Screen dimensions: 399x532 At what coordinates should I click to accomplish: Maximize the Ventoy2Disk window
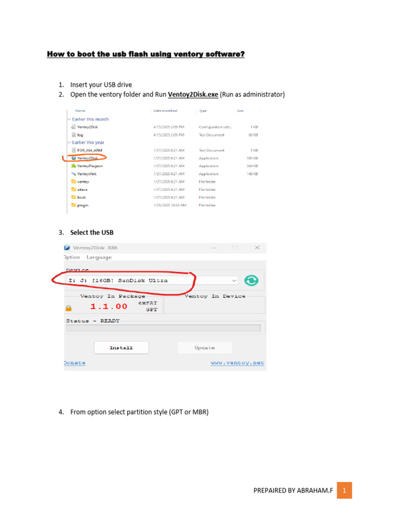[x=235, y=248]
